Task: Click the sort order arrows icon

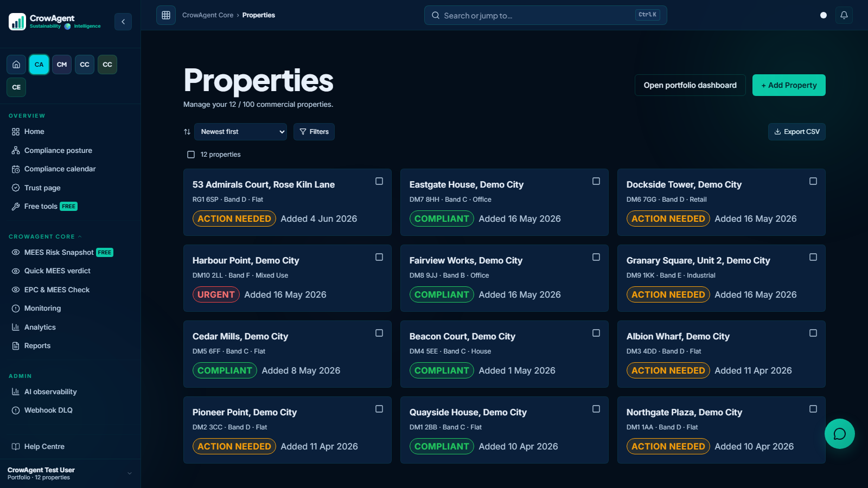Action: (x=187, y=132)
